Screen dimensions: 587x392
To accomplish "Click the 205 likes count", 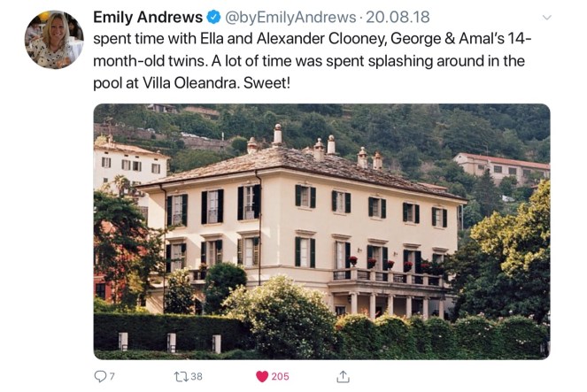I will [x=280, y=376].
